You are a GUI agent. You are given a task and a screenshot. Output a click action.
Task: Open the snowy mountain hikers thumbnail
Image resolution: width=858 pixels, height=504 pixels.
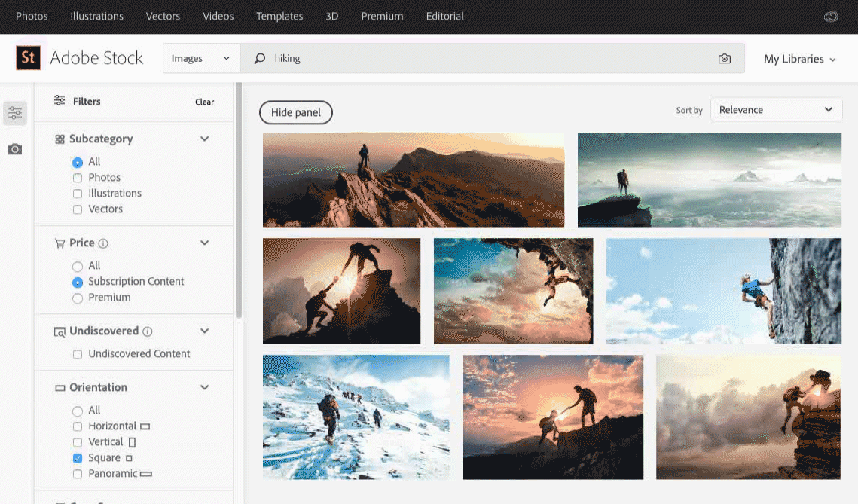[x=356, y=417]
